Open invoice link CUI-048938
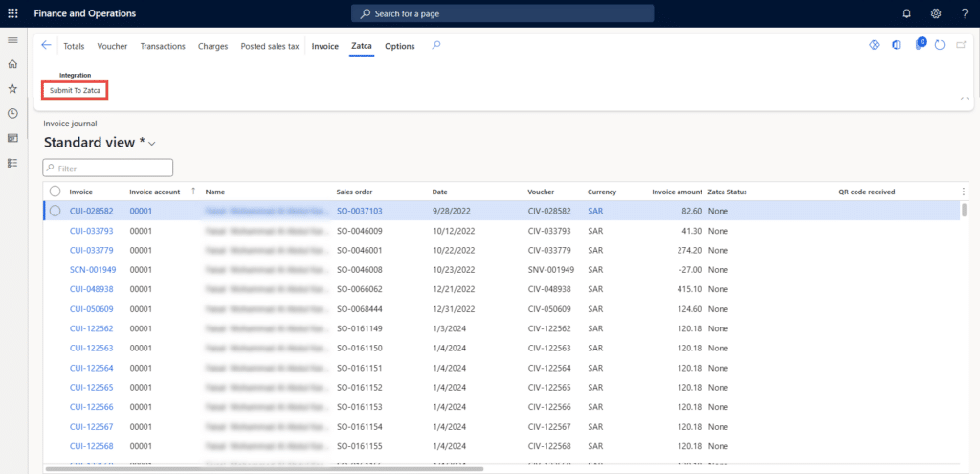This screenshot has height=474, width=980. click(91, 289)
